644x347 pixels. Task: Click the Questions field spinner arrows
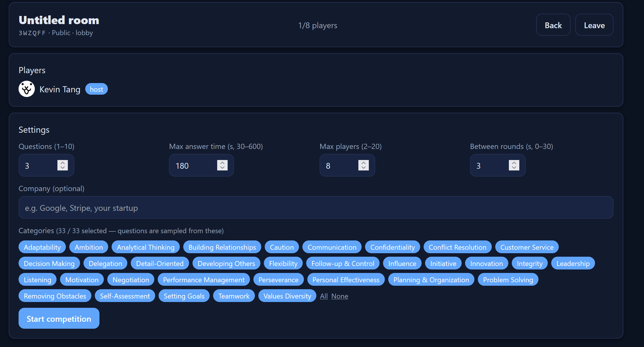pyautogui.click(x=63, y=165)
